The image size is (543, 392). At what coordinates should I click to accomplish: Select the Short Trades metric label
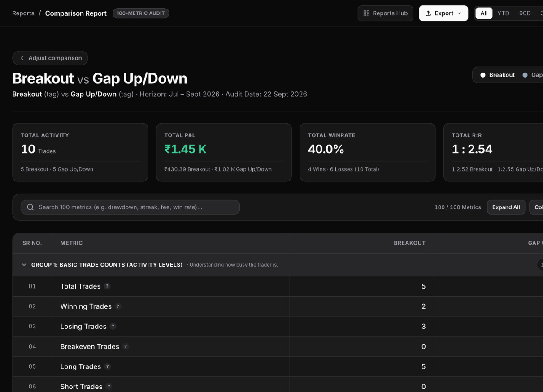[81, 387]
